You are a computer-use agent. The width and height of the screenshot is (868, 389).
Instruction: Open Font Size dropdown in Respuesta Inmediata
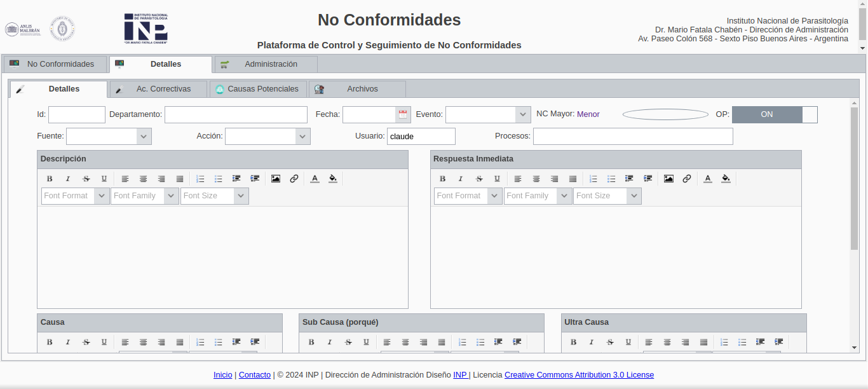click(x=634, y=196)
